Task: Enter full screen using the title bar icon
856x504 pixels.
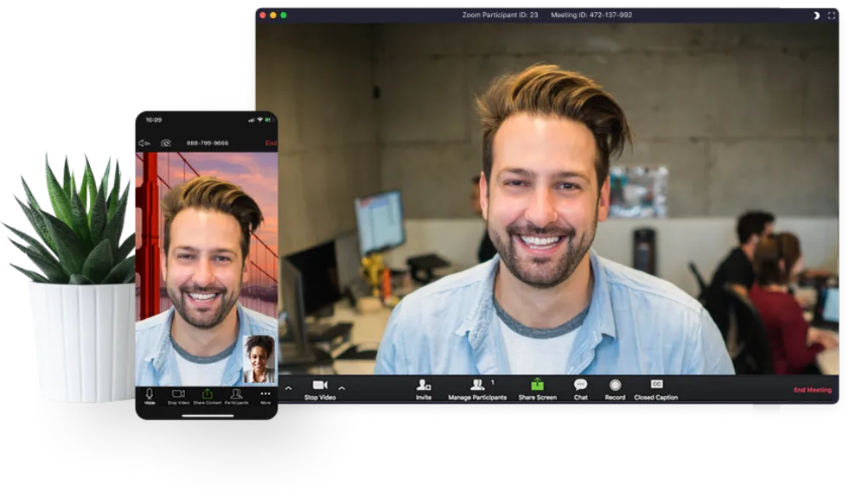Action: click(831, 15)
